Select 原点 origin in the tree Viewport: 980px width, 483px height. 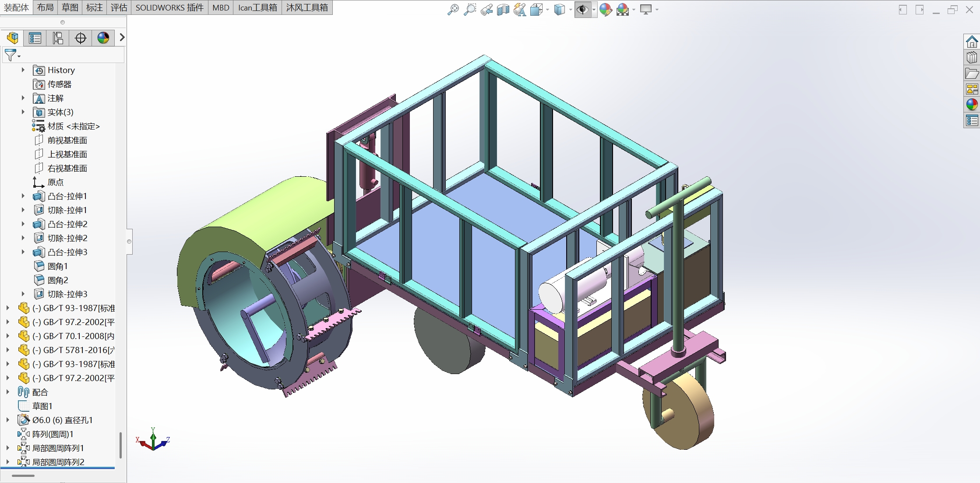55,182
